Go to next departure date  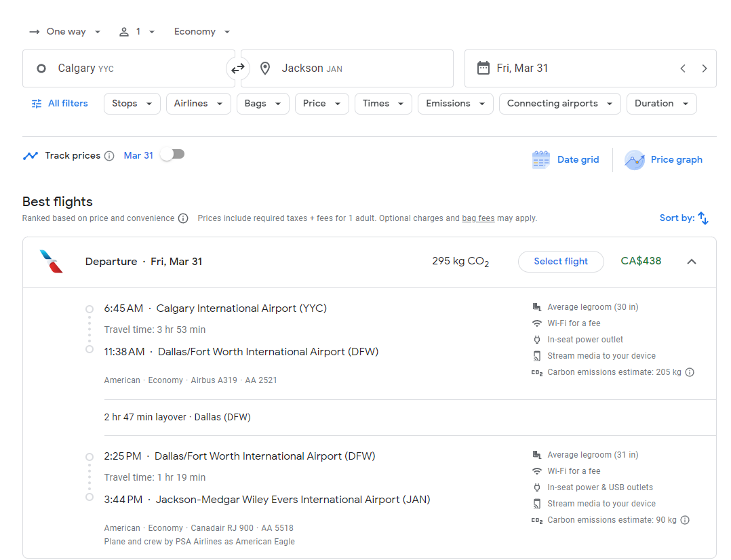[x=705, y=68]
